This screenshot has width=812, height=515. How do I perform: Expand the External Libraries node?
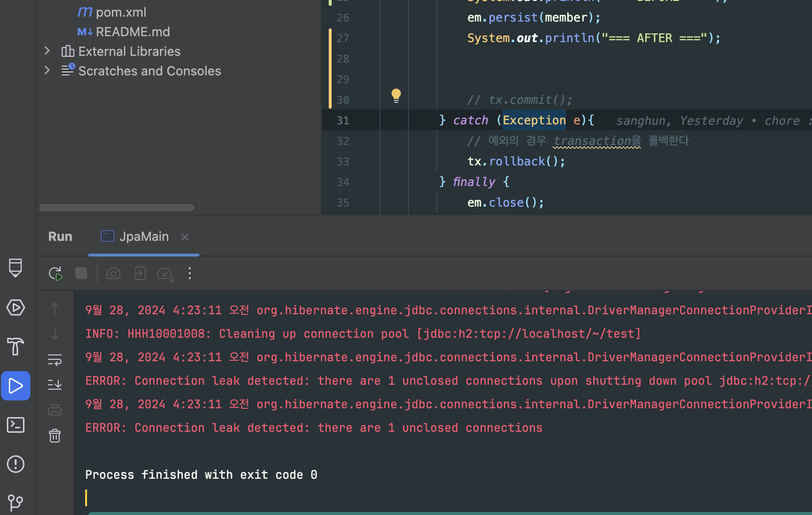pyautogui.click(x=47, y=51)
